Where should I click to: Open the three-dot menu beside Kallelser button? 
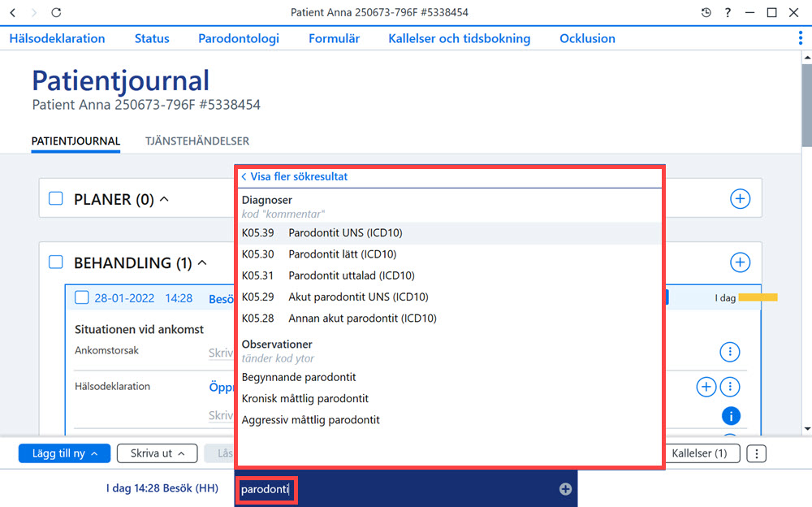(x=757, y=453)
